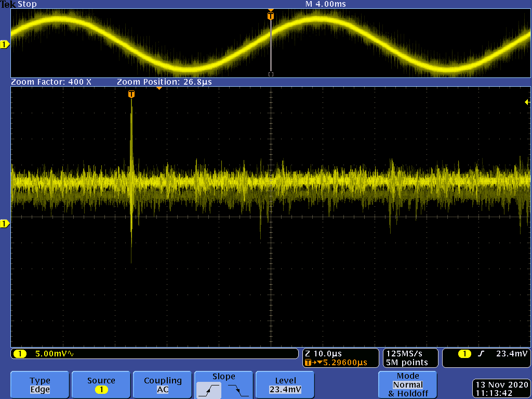The height and width of the screenshot is (399, 532).
Task: Click the zoom box bracket below overview trigger
Action: (x=270, y=74)
